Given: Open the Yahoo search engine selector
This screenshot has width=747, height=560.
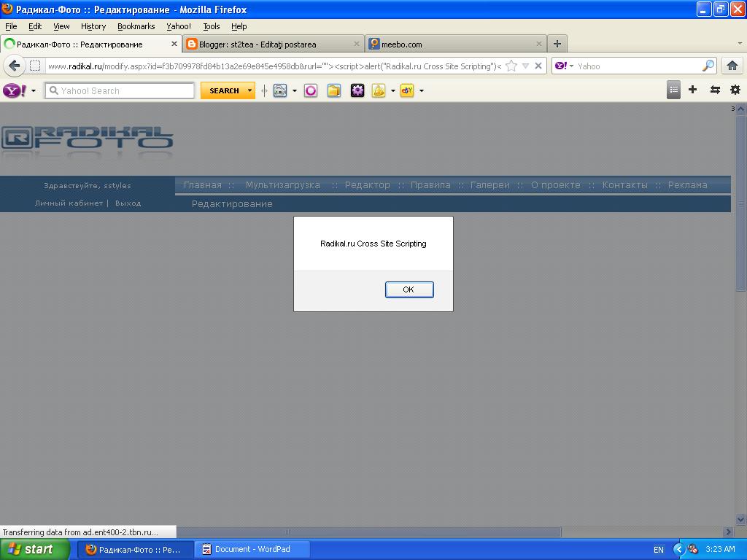Looking at the screenshot, I should pos(565,66).
